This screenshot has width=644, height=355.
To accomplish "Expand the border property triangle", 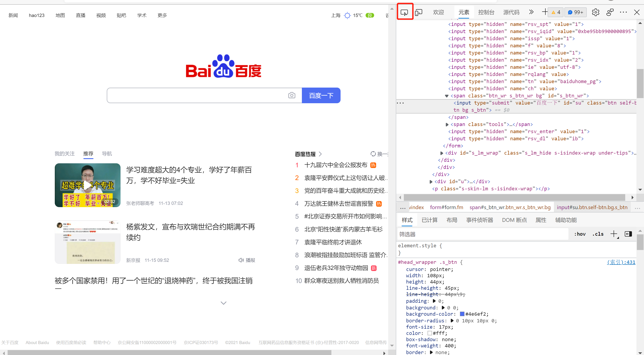I will coord(431,352).
